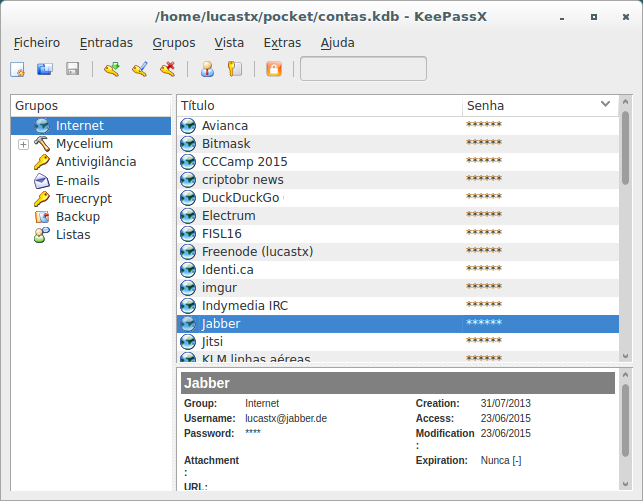Copy username with the person icon

pyautogui.click(x=207, y=69)
